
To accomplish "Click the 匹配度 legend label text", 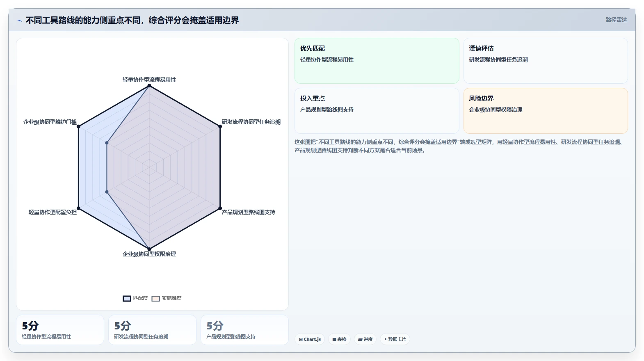I will coord(140,298).
